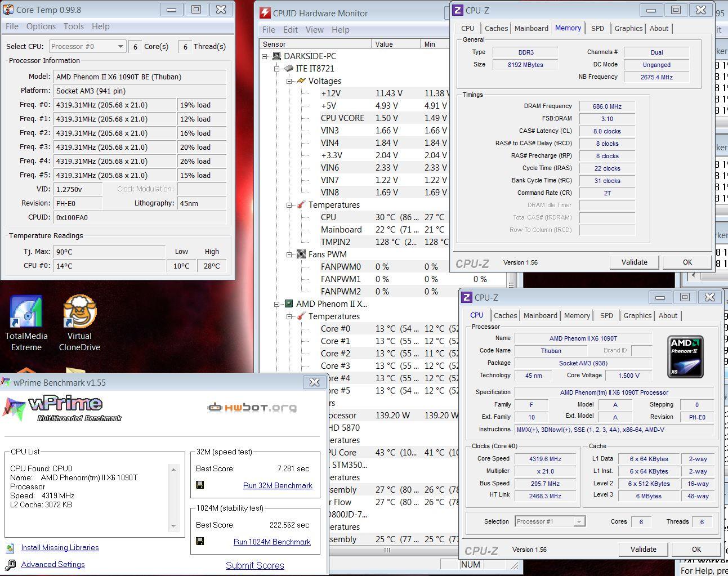The width and height of the screenshot is (728, 576).
Task: Click the DRAM Frequency 686.0 MHz field
Action: 607,106
